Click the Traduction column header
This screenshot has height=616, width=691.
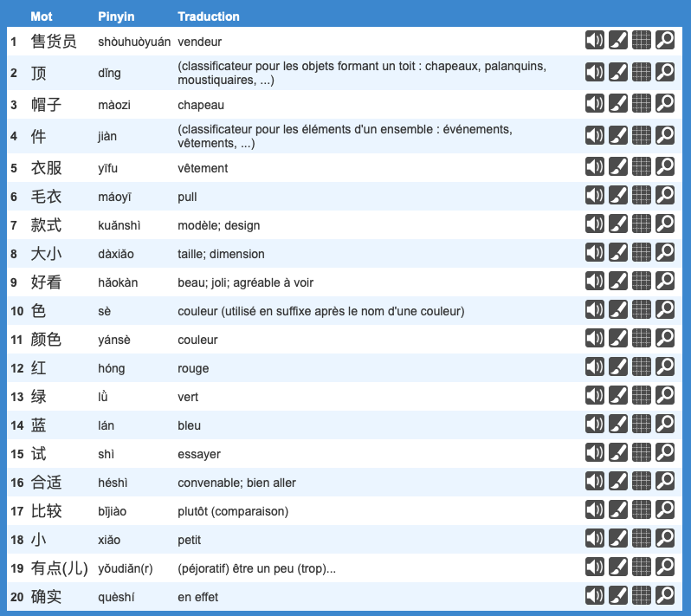[x=209, y=16]
